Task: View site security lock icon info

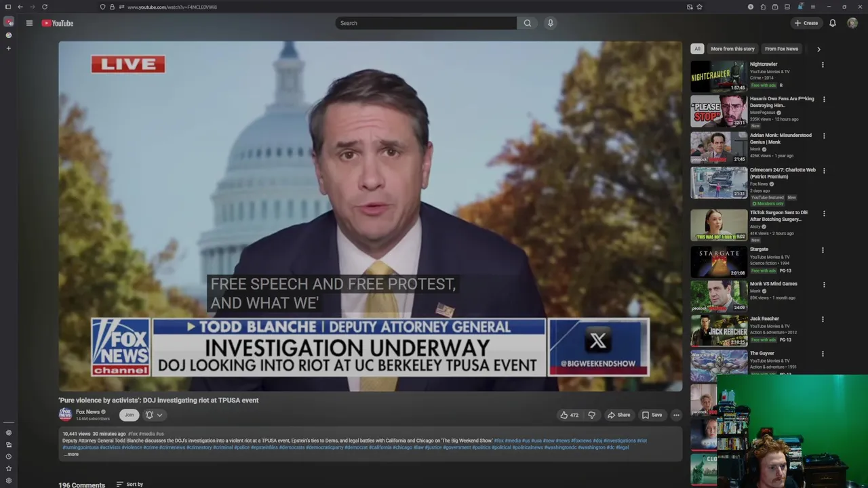Action: [112, 7]
